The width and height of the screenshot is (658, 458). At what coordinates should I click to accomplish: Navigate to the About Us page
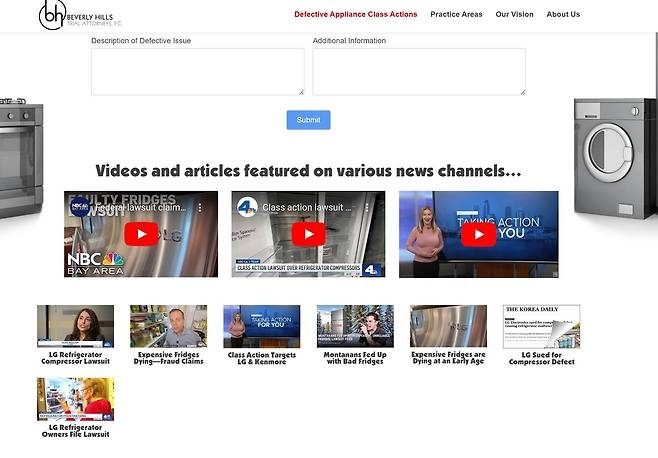(563, 15)
